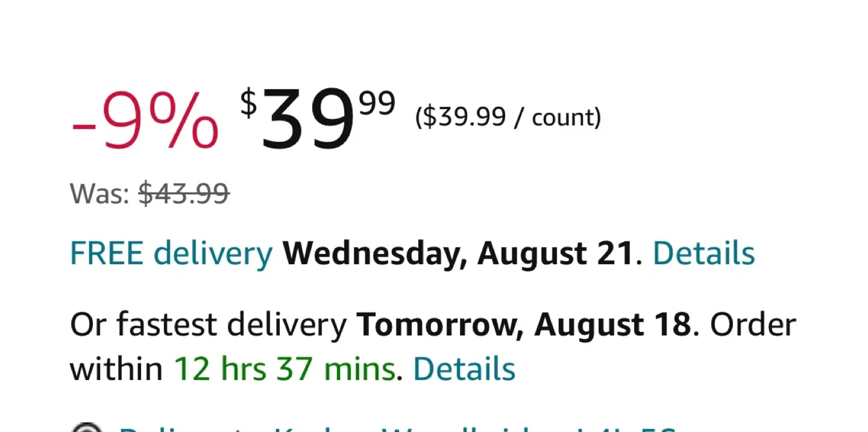This screenshot has height=432, width=868.
Task: Click the word Order after August 18
Action: 753,325
